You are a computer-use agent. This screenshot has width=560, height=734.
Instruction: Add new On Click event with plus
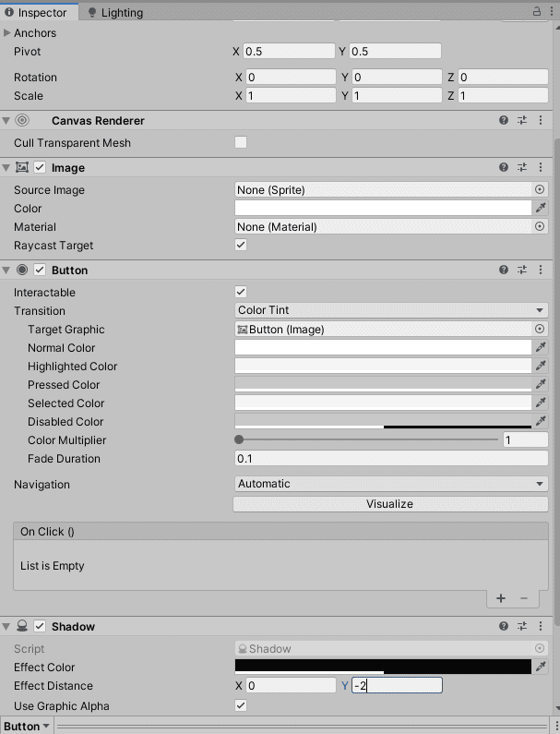[501, 598]
